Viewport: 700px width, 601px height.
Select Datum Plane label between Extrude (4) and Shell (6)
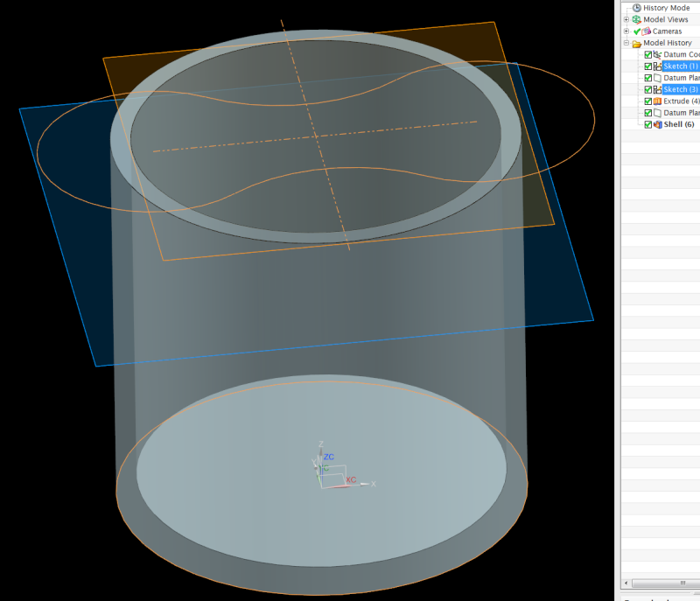click(682, 113)
